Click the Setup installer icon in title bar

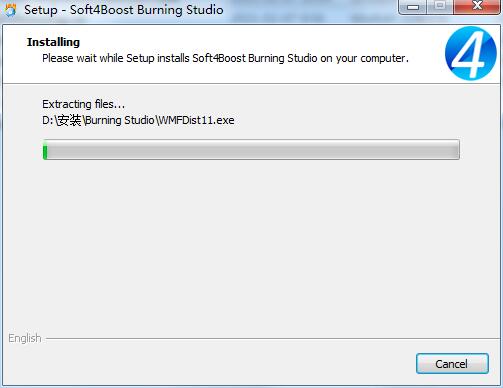tap(10, 10)
